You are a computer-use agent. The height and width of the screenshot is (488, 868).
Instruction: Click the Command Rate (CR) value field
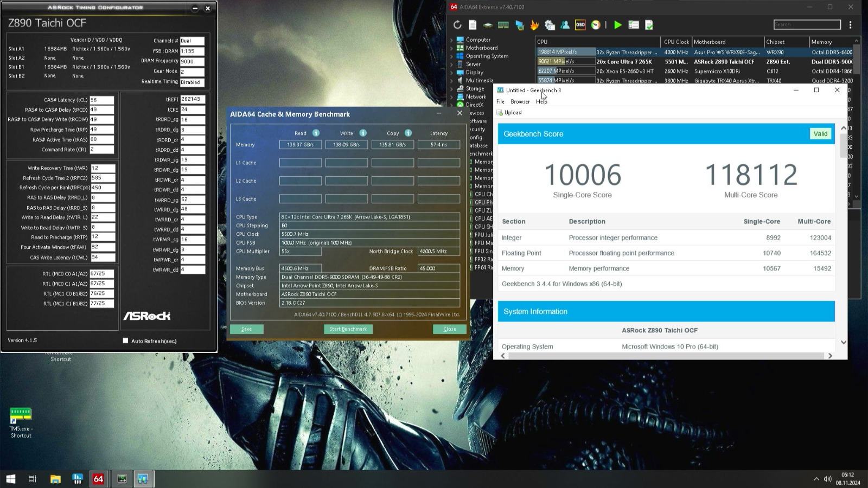[101, 150]
